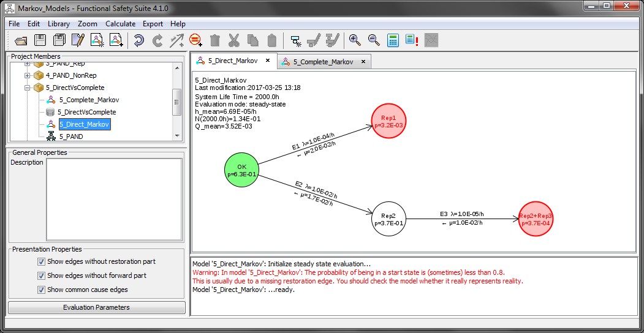Click the calculator icon in toolbar

[393, 40]
